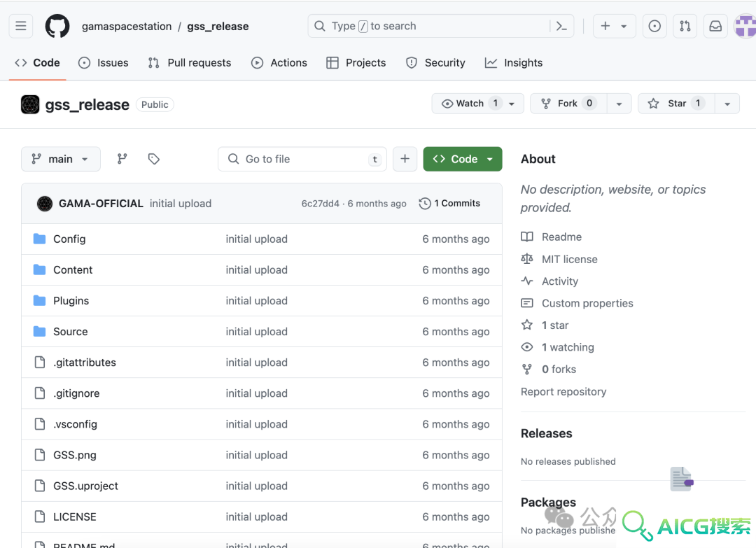Open the gss_release breadcrumb link
Screen dimensions: 756x548
tap(218, 26)
